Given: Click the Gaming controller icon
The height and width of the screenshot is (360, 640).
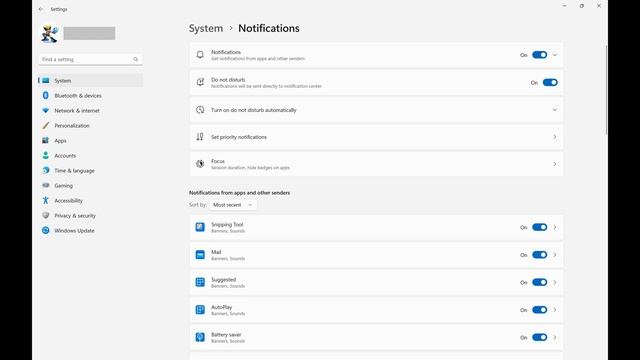Looking at the screenshot, I should click(46, 185).
